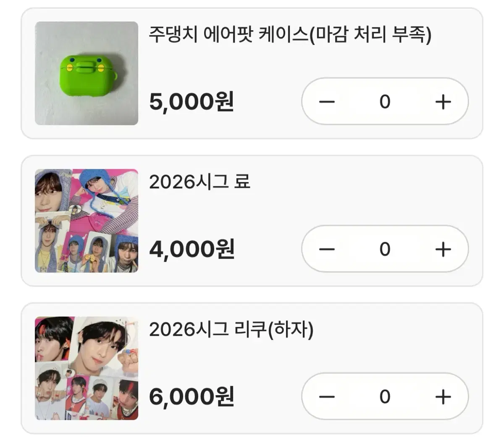
Task: Select quantity value of 4,000원 item
Action: coord(385,249)
